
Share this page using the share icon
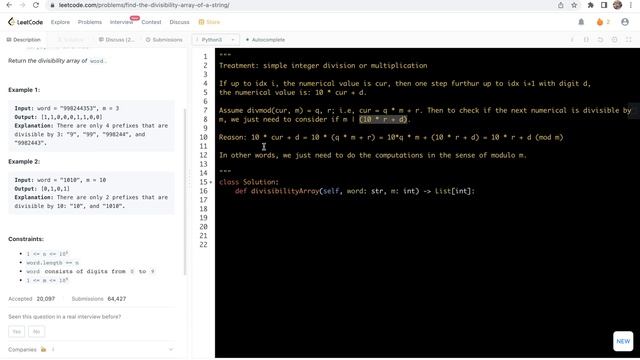tap(561, 5)
